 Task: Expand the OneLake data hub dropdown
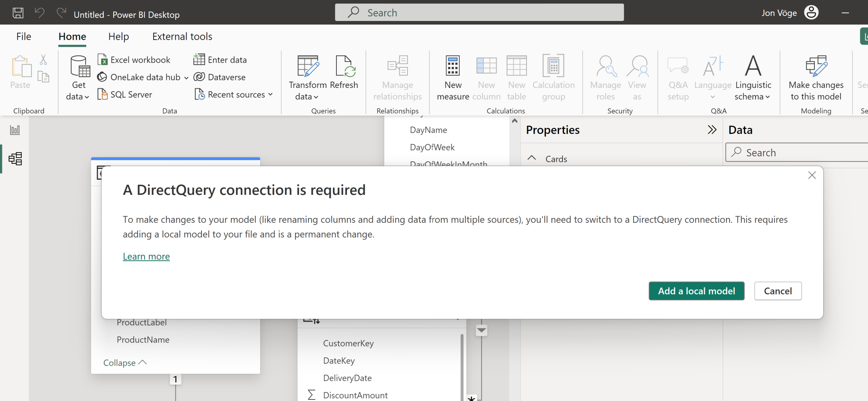(x=186, y=77)
